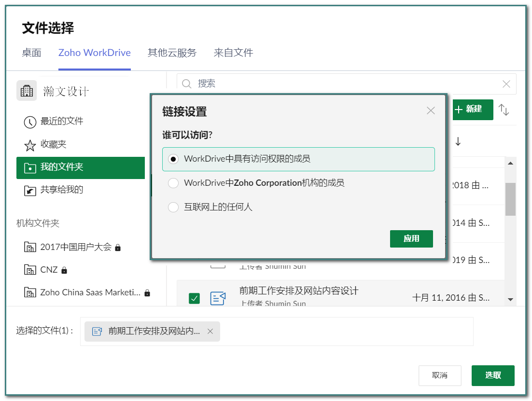
Task: Select Zoho Corporation机构的成员 radio option
Action: (x=173, y=183)
